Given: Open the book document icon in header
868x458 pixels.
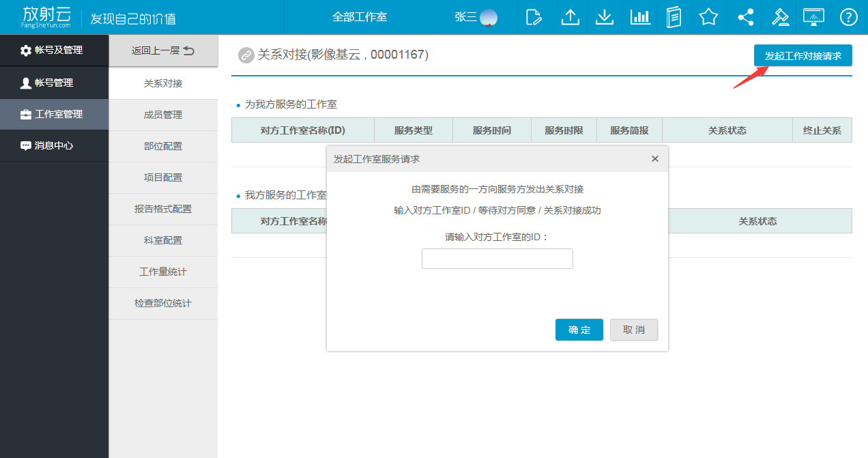Looking at the screenshot, I should [674, 17].
